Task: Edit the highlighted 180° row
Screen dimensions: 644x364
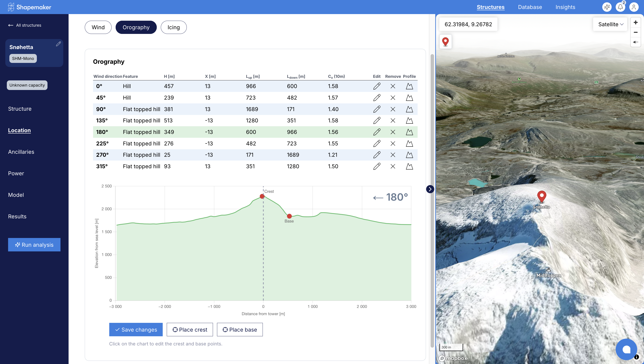Action: click(377, 132)
